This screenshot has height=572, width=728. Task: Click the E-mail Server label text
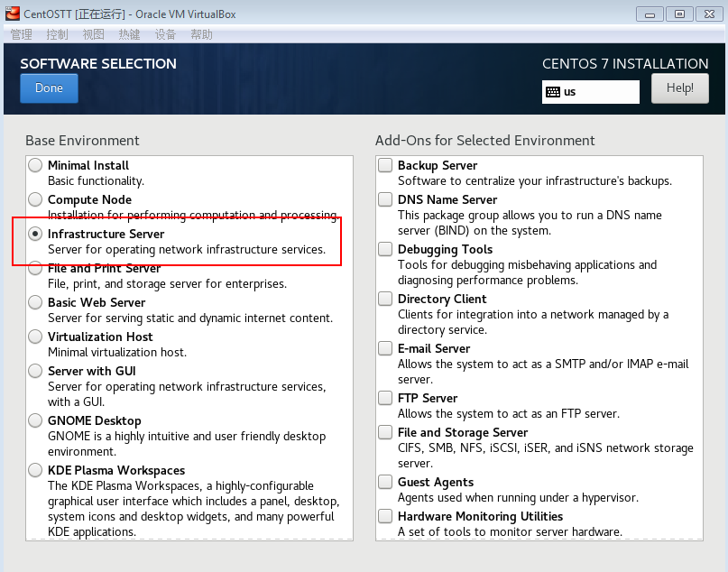coord(434,348)
